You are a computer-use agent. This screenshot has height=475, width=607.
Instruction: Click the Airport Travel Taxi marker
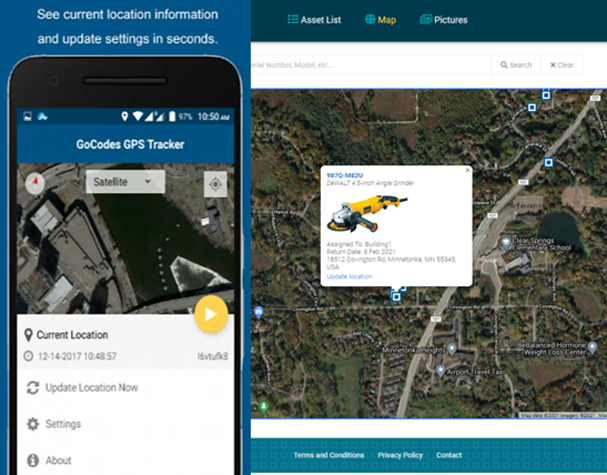point(441,370)
